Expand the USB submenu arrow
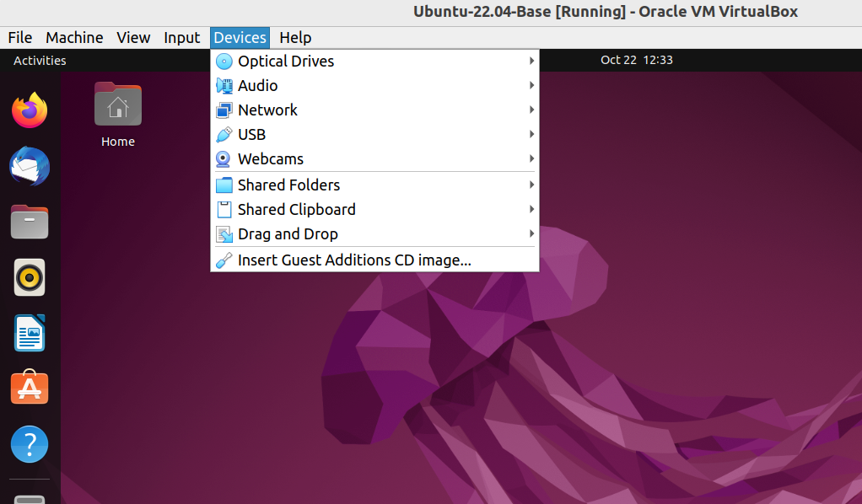The image size is (862, 504). click(531, 134)
